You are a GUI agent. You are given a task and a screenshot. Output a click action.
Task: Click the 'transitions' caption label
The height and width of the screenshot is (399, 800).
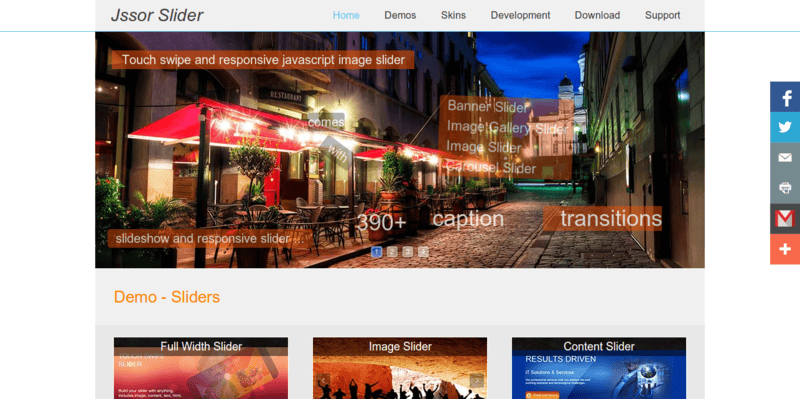tap(603, 218)
